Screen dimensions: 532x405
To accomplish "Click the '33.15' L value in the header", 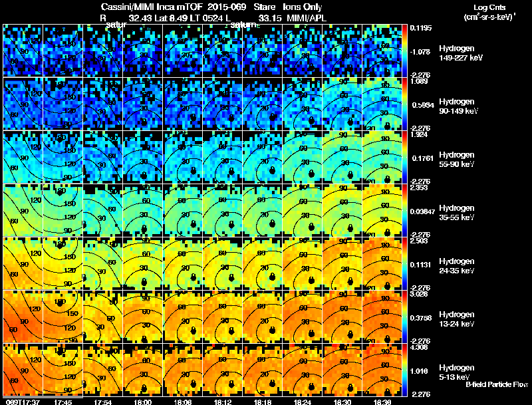I will tap(270, 18).
